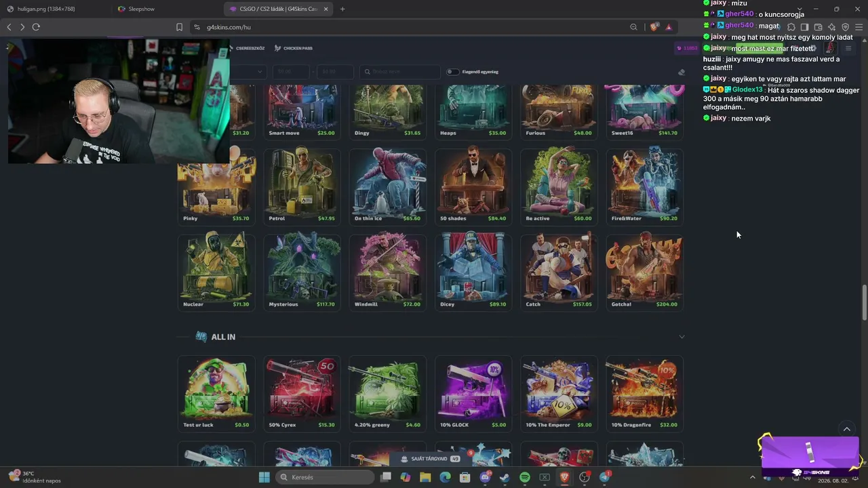868x488 pixels.
Task: Open a new browser tab
Action: coord(342,9)
